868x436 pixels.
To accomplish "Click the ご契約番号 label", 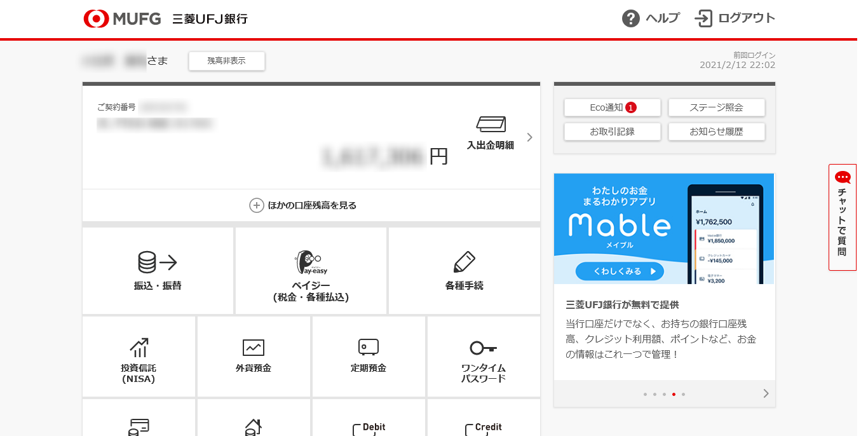I will [x=116, y=107].
